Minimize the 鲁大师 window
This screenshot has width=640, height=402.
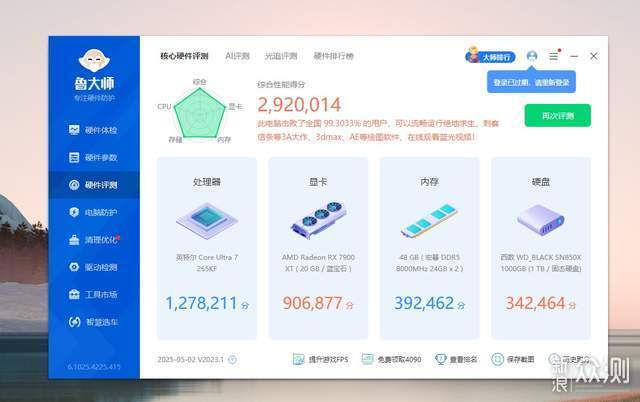coord(574,56)
